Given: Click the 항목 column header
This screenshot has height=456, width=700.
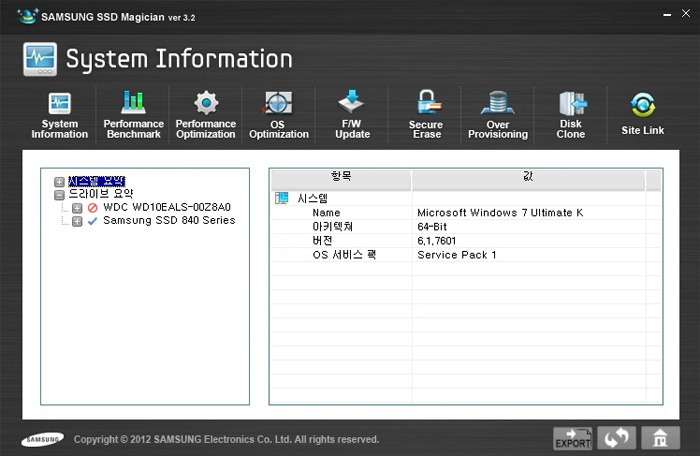Looking at the screenshot, I should 341,180.
